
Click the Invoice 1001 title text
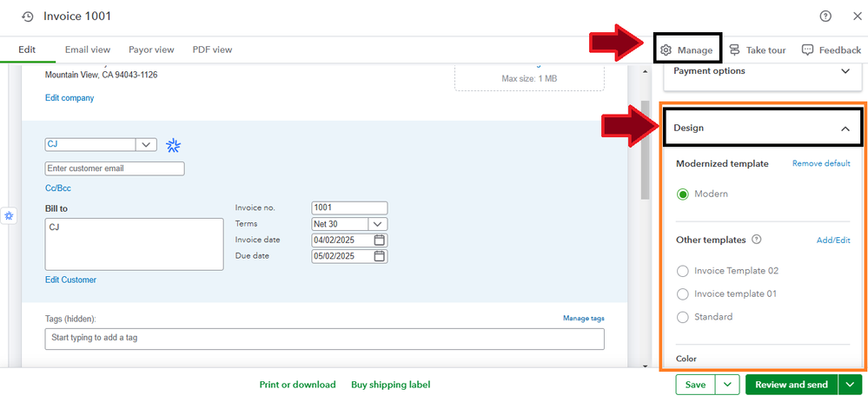click(77, 16)
